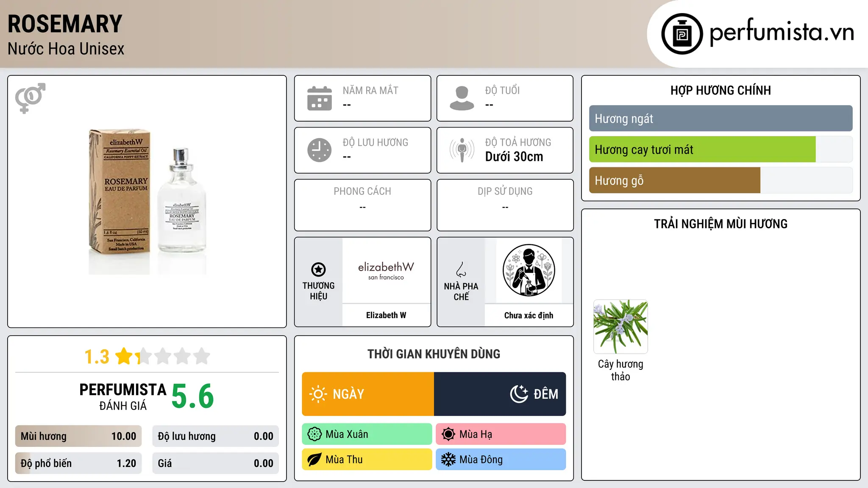Click the filled gold rating star

(124, 356)
